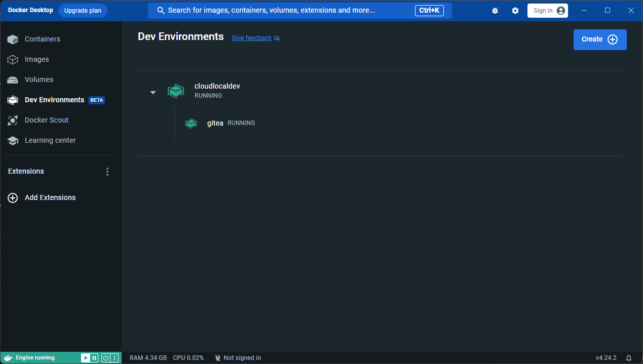Click the disconnected plug icon in status bar

click(218, 358)
